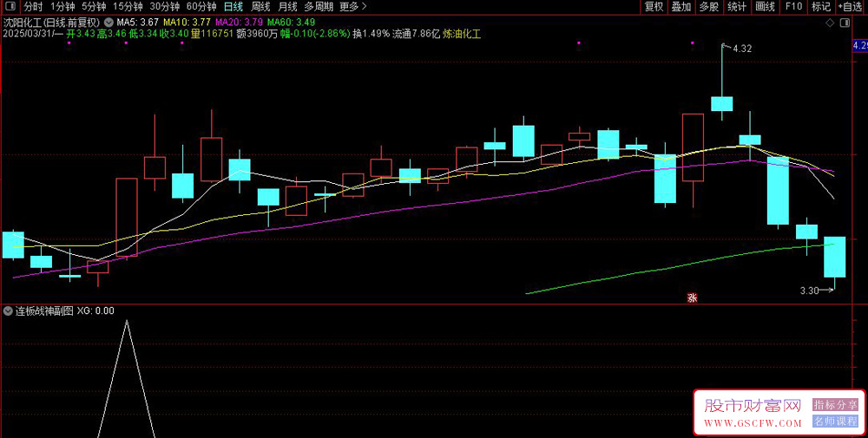Image resolution: width=868 pixels, height=438 pixels.
Task: Click the 标记 mark button
Action: point(820,7)
